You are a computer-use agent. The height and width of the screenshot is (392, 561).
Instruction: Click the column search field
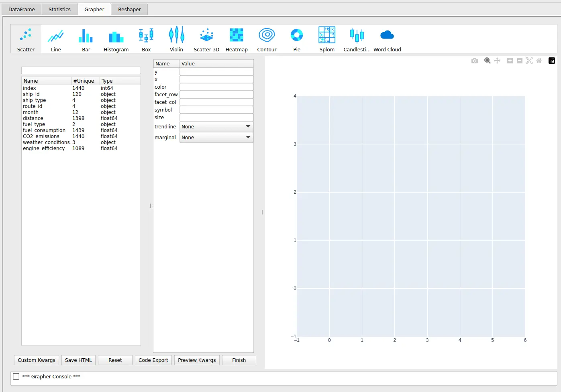pos(81,70)
